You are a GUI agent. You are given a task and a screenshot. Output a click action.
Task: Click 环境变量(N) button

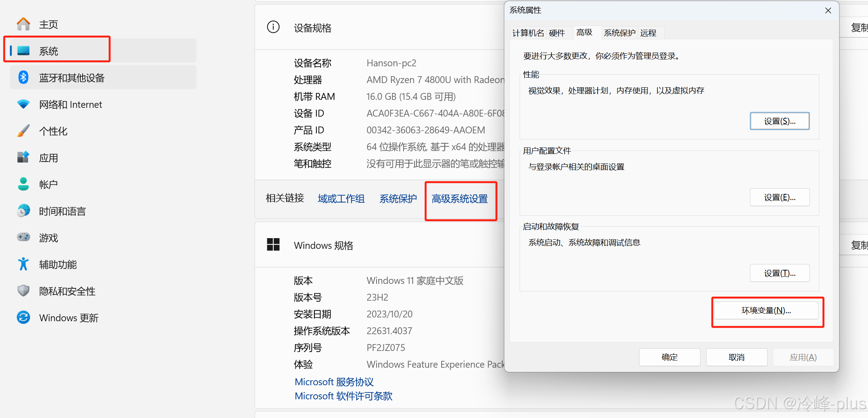[766, 311]
